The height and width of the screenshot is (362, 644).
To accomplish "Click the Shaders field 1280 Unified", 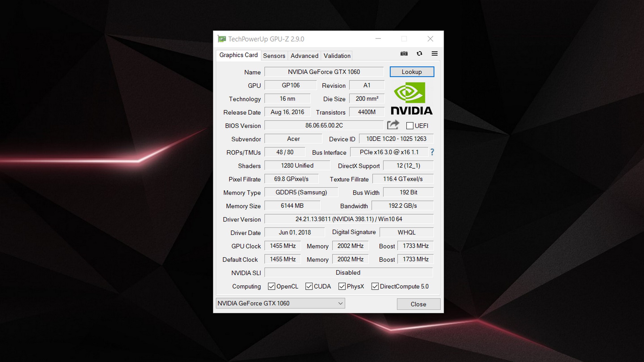I will [x=297, y=165].
